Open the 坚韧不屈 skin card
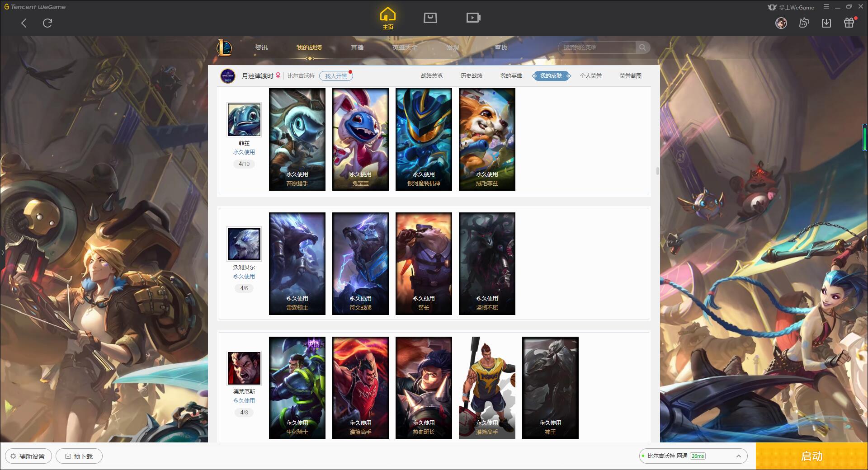868x470 pixels. click(x=487, y=263)
